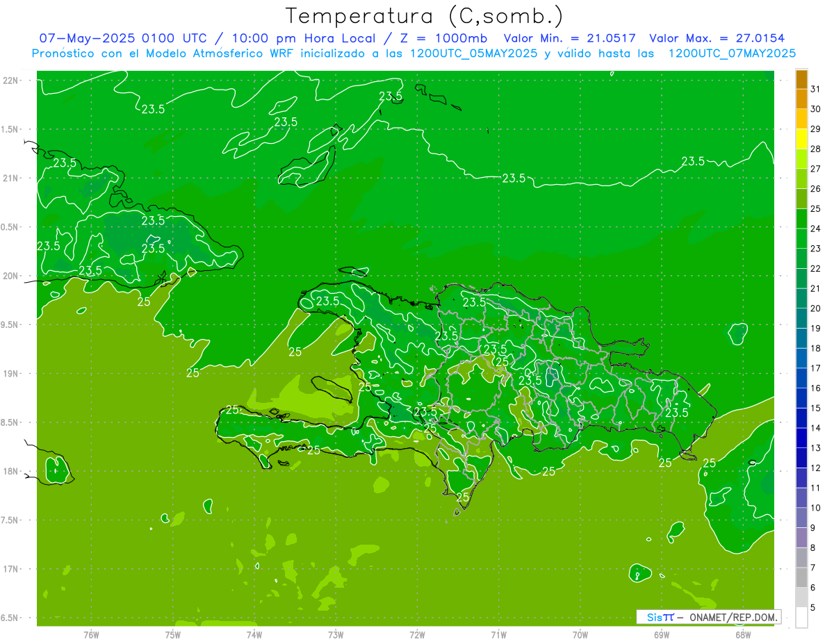Viewport: 834px width, 644px height.
Task: Click the '1200UTC_05MAY2025' initialization time
Action: [473, 53]
